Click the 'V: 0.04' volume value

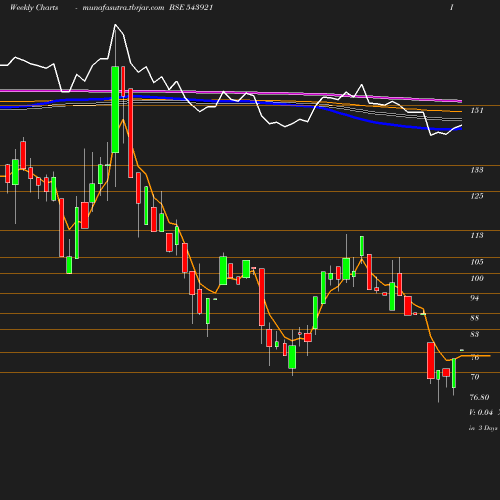(x=481, y=412)
